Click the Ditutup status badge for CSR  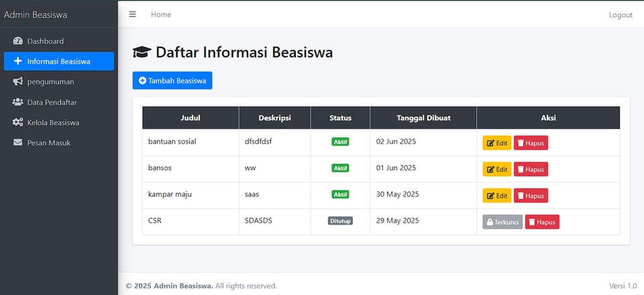click(x=340, y=221)
